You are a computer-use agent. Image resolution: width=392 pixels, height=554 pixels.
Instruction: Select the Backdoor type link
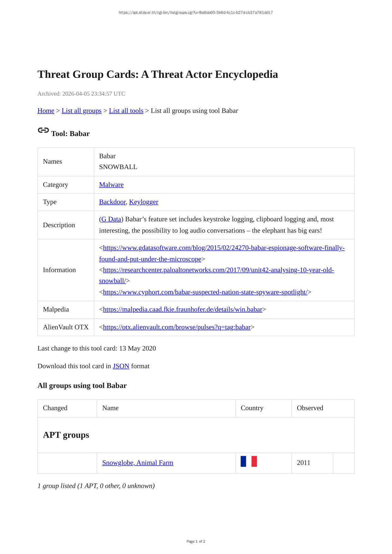coord(112,202)
